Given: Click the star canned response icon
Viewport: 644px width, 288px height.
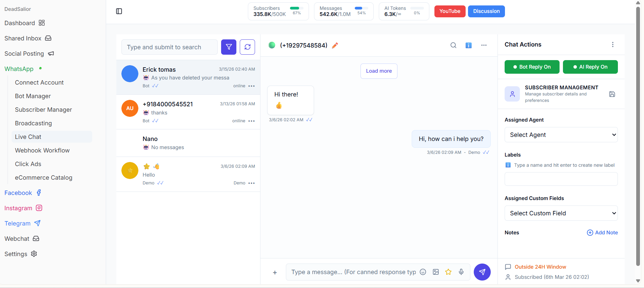Looking at the screenshot, I should click(x=448, y=272).
